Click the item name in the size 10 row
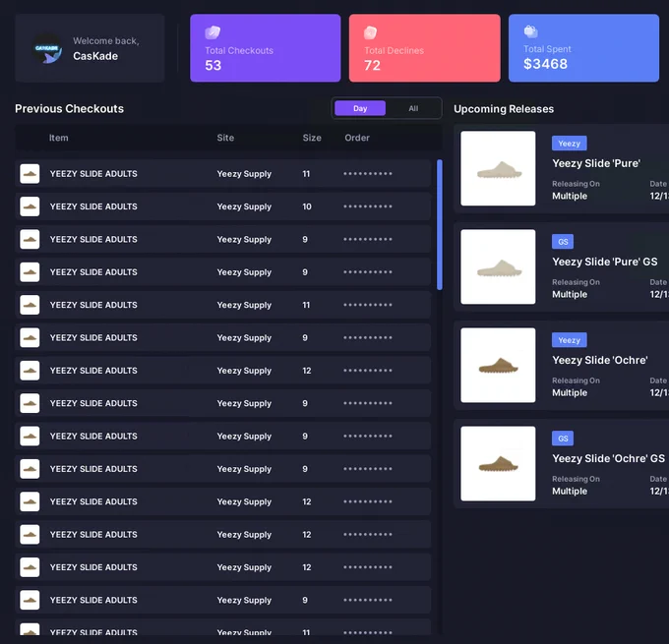Image resolution: width=669 pixels, height=644 pixels. coord(93,206)
